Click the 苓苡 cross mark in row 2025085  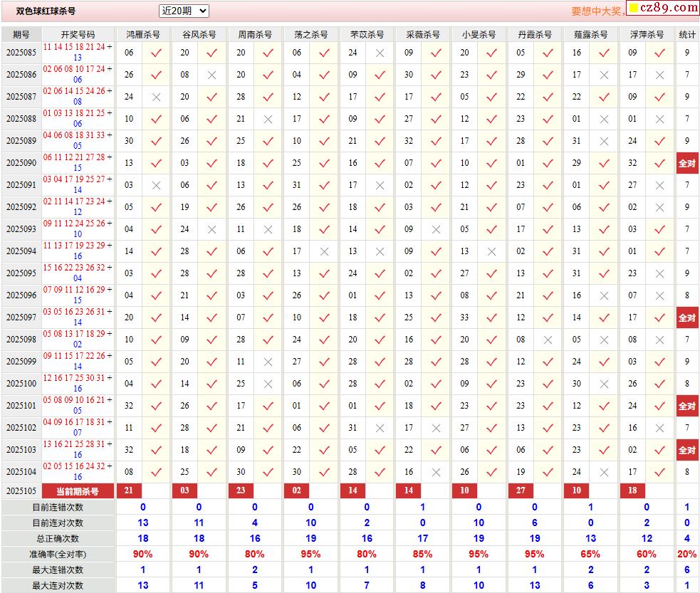pyautogui.click(x=380, y=53)
